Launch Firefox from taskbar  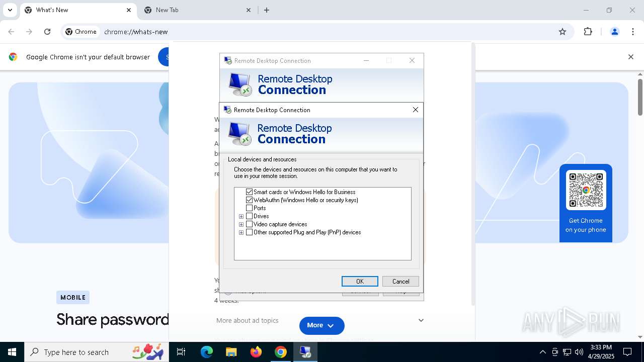256,352
